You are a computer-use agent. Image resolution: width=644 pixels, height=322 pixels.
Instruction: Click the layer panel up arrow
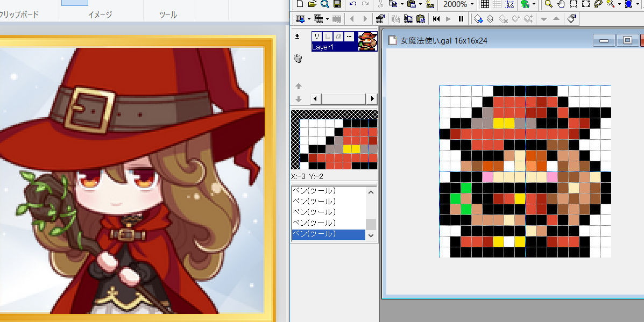[299, 86]
